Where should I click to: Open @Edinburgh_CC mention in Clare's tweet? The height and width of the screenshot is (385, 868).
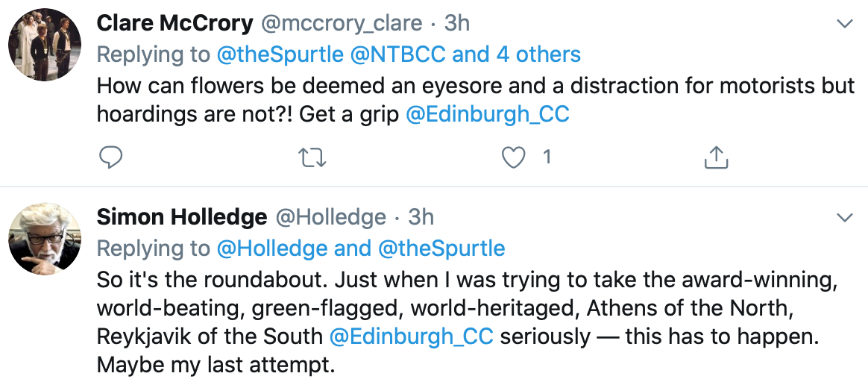(x=487, y=114)
